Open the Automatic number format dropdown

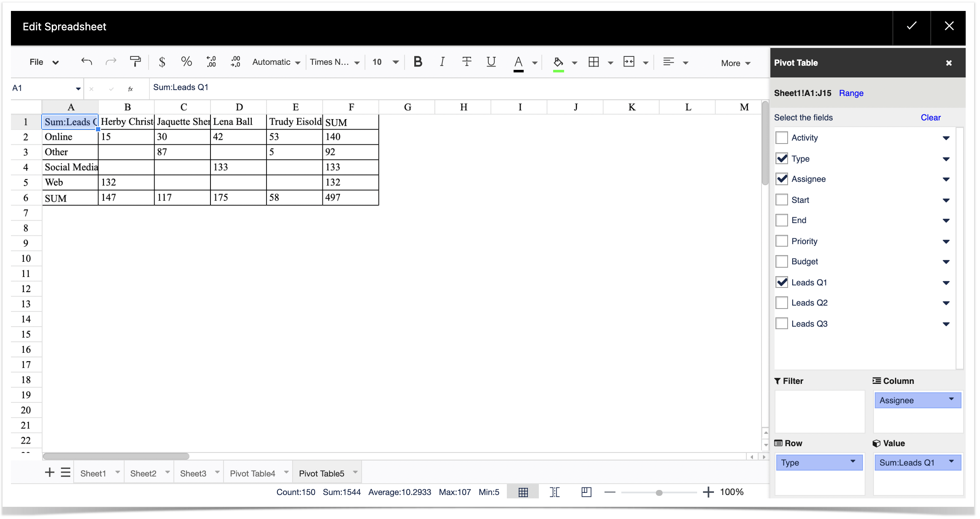[276, 62]
